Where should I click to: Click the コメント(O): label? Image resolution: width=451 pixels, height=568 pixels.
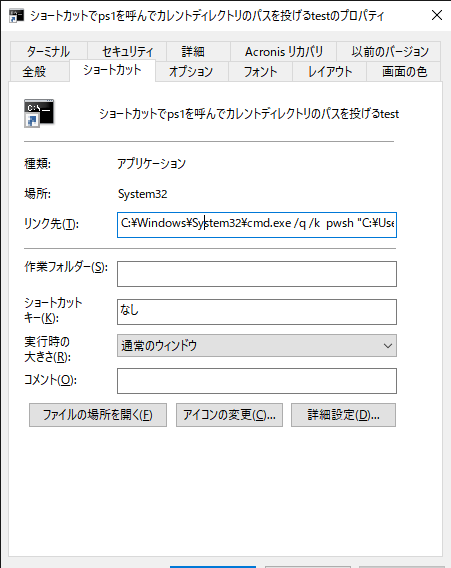coord(50,380)
